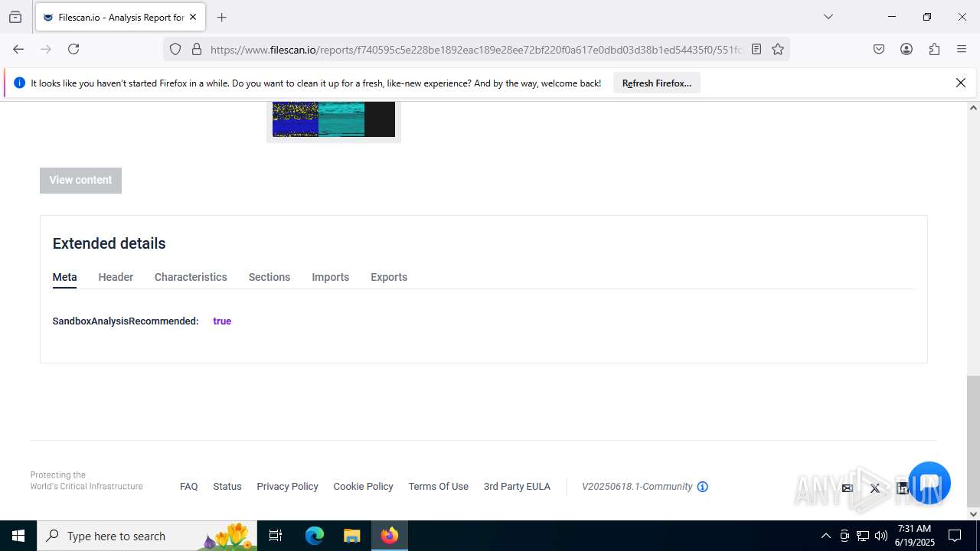Open the Cookie Policy link
980x551 pixels.
[363, 487]
